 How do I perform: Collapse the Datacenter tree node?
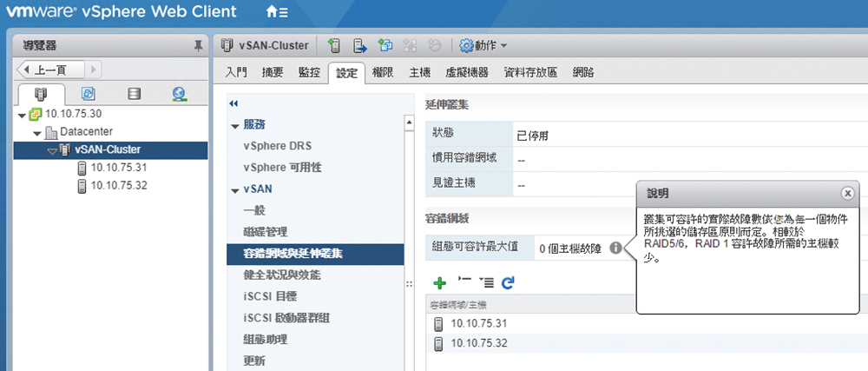pos(36,133)
